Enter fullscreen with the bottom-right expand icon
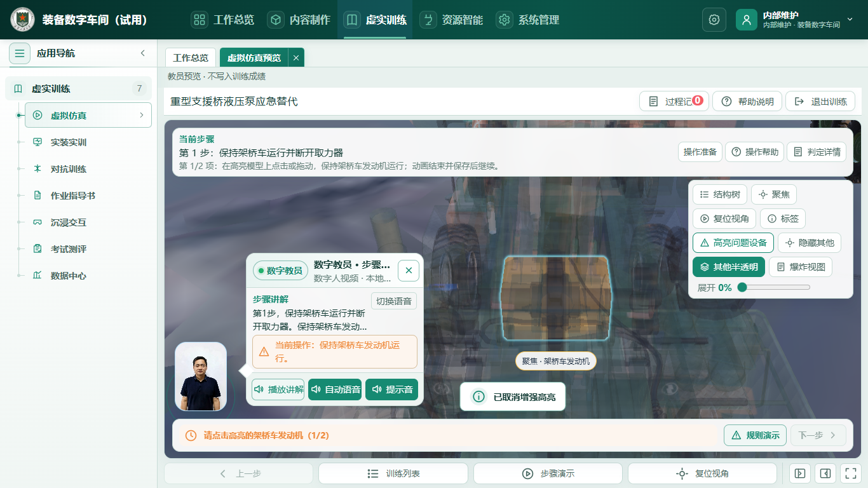Viewport: 868px width, 488px height. click(850, 473)
